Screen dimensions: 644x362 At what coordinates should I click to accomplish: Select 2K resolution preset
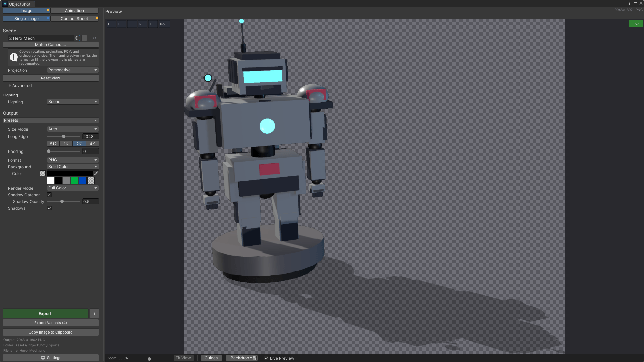pyautogui.click(x=79, y=144)
